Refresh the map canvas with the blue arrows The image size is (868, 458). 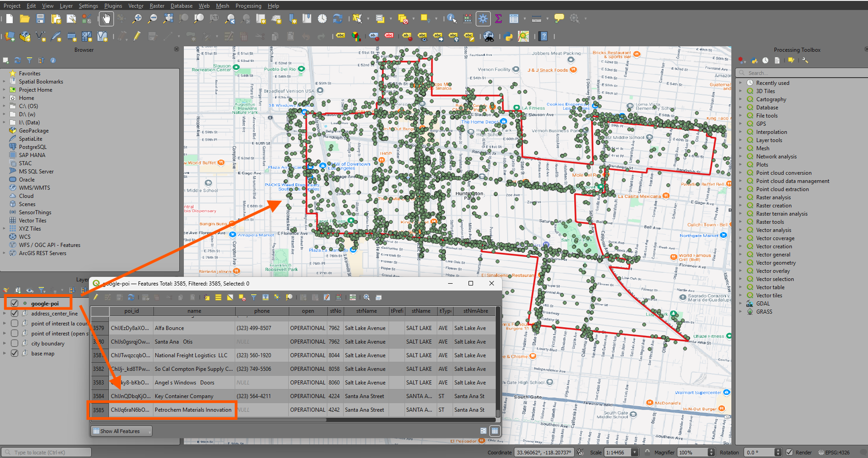tap(337, 19)
